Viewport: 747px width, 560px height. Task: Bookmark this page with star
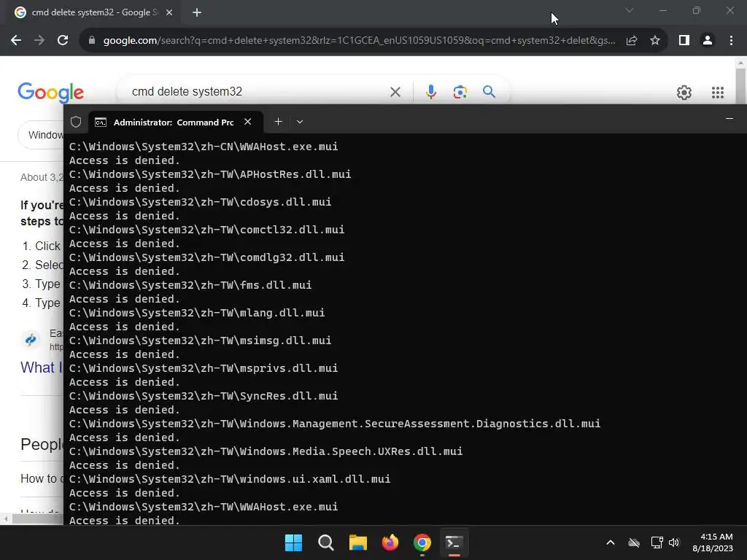(x=655, y=41)
